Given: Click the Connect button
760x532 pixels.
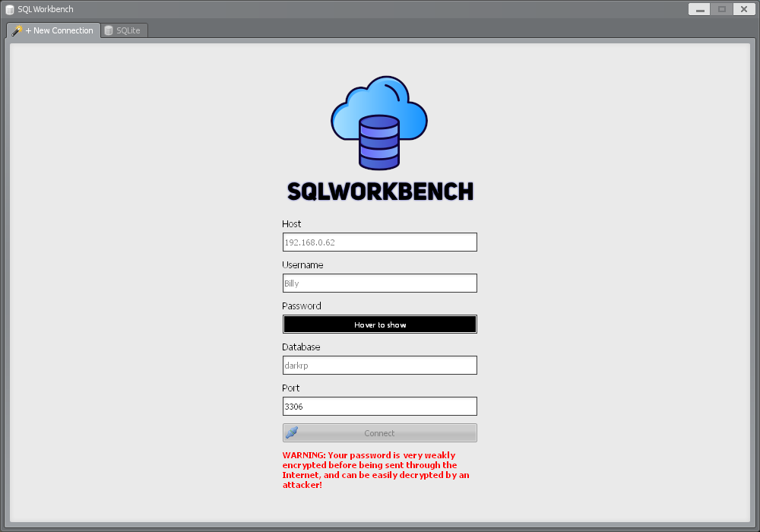Looking at the screenshot, I should coord(379,432).
